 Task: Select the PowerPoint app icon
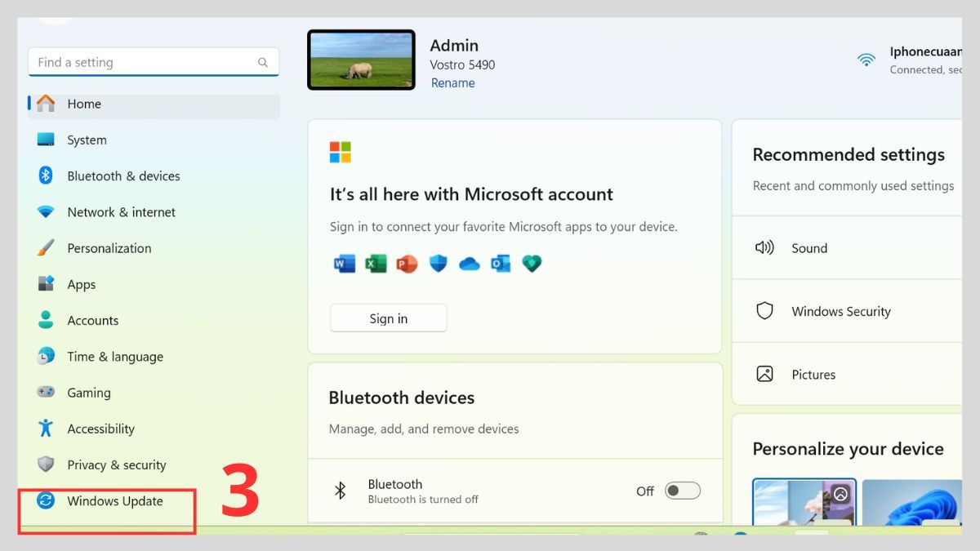(x=407, y=263)
